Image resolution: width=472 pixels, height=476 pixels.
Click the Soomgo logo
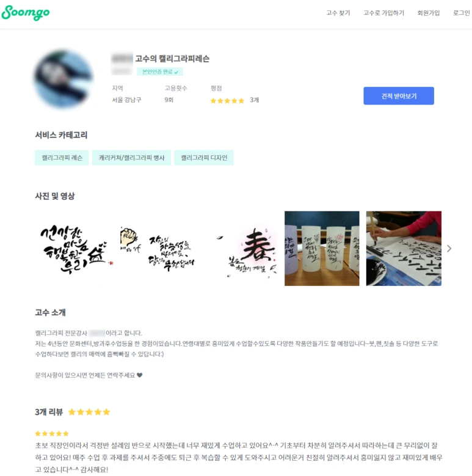tap(26, 13)
